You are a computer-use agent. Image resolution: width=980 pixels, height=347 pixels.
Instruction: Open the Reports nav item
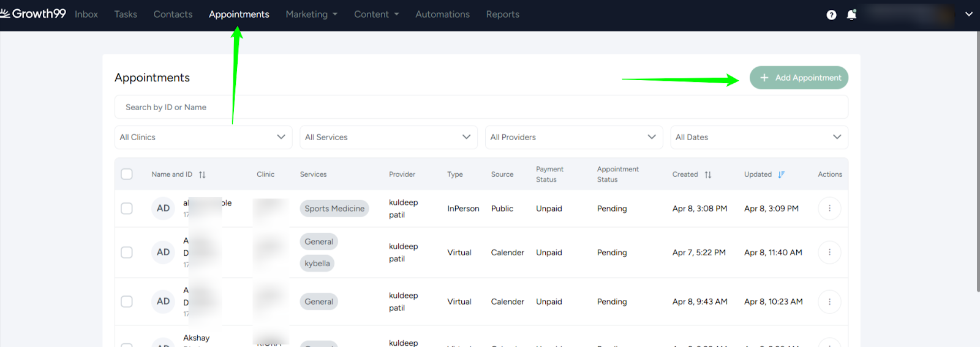pyautogui.click(x=503, y=14)
